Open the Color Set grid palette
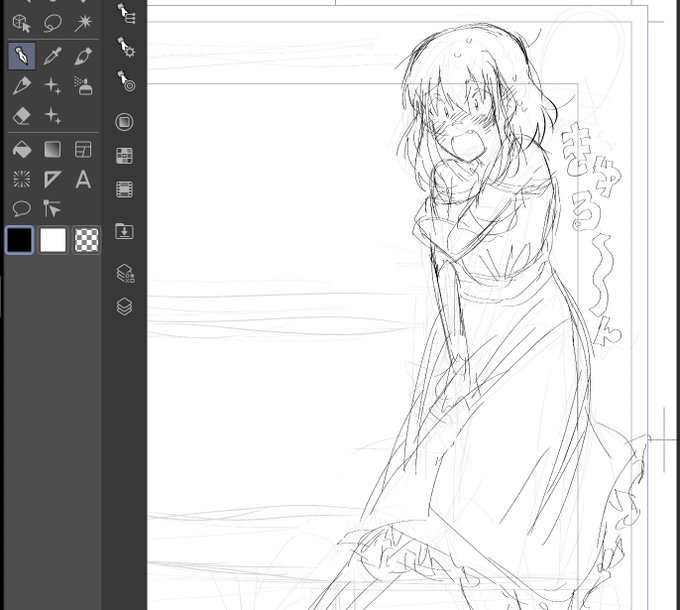Viewport: 680px width, 610px height. coord(124,156)
